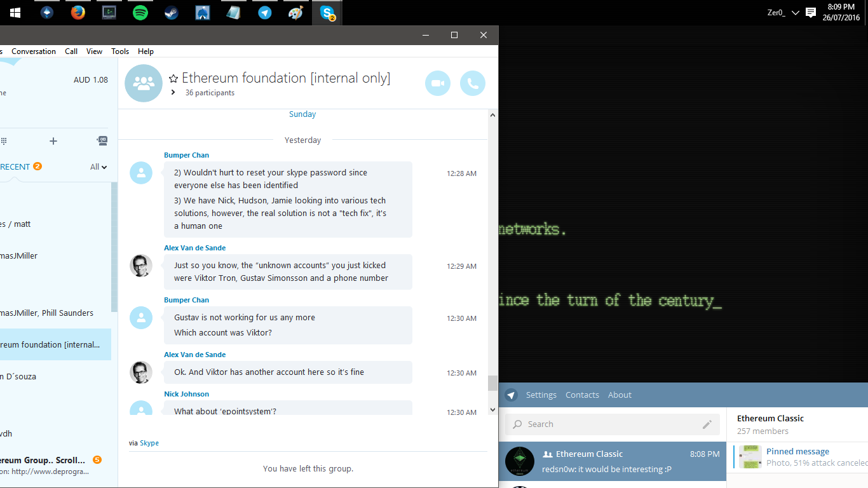Click the sender name Nick Johnson

pyautogui.click(x=186, y=394)
